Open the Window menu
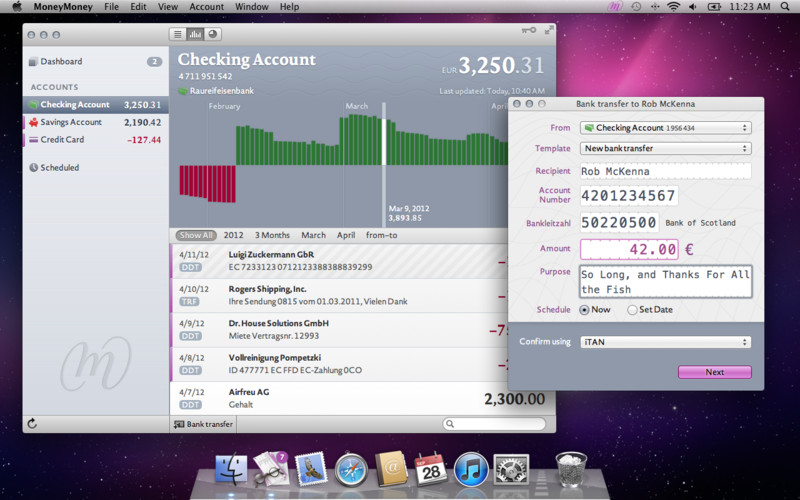Image resolution: width=800 pixels, height=500 pixels. pyautogui.click(x=252, y=7)
